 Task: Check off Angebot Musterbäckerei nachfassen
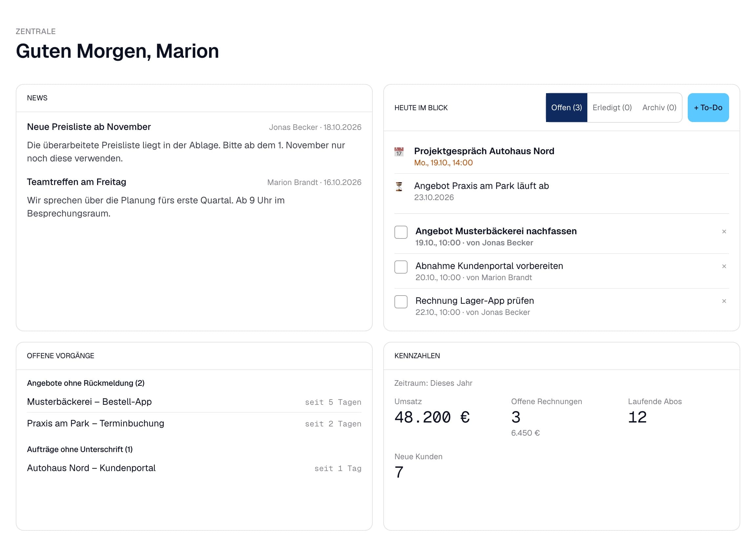coord(401,232)
